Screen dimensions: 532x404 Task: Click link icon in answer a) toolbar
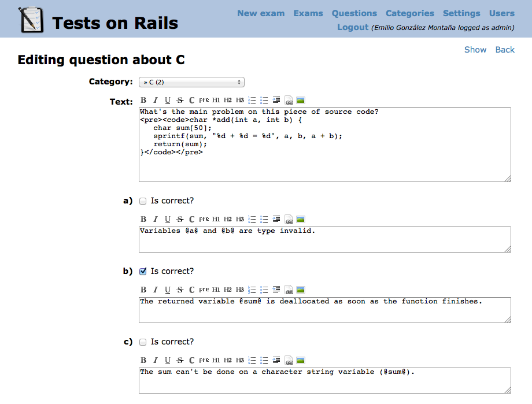tap(289, 220)
